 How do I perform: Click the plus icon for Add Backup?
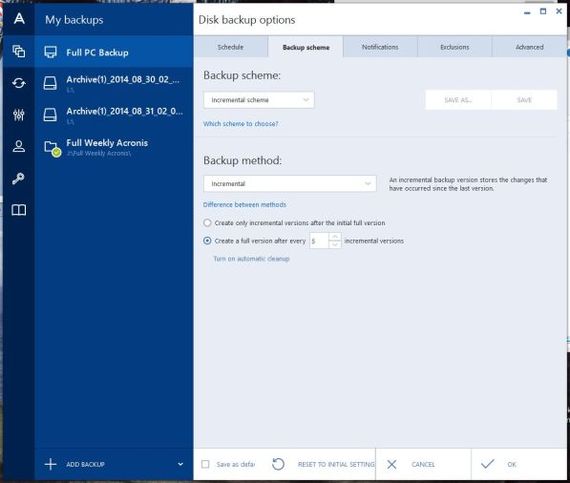click(x=51, y=464)
